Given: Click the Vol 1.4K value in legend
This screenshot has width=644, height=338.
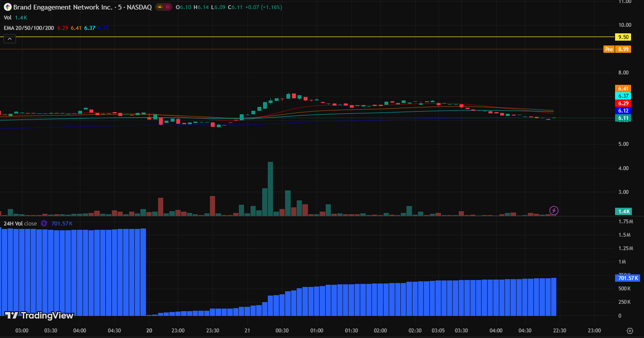Looking at the screenshot, I should [20, 18].
